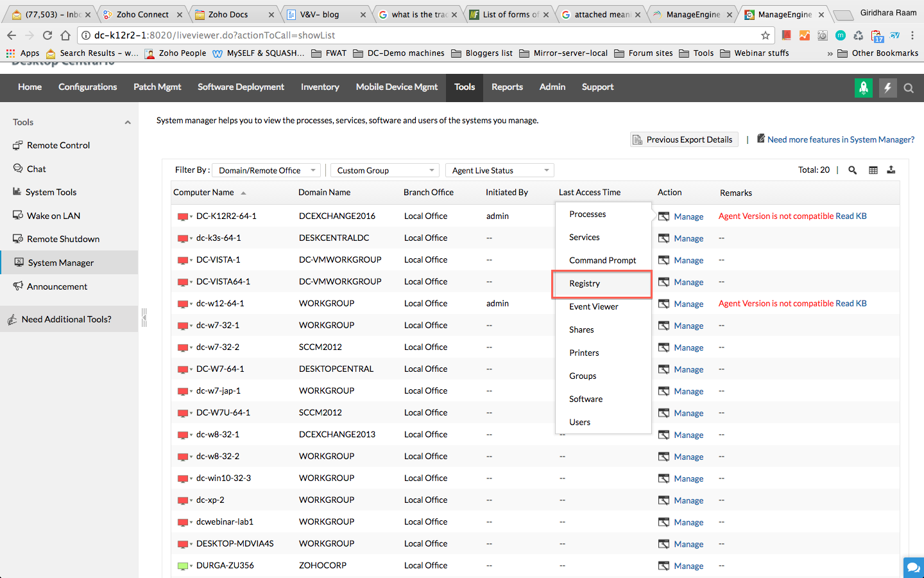Click the Wake on LAN sidebar icon
The image size is (924, 578).
click(x=17, y=215)
